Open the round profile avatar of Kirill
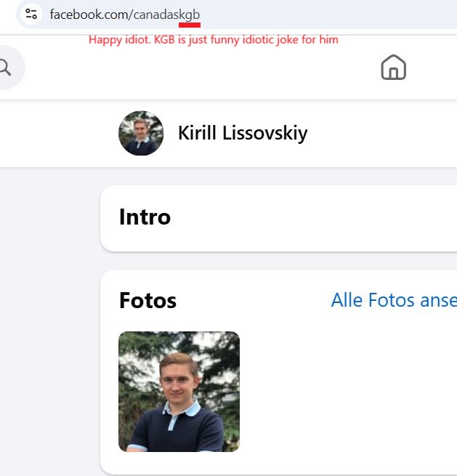Image resolution: width=457 pixels, height=476 pixels. [141, 133]
